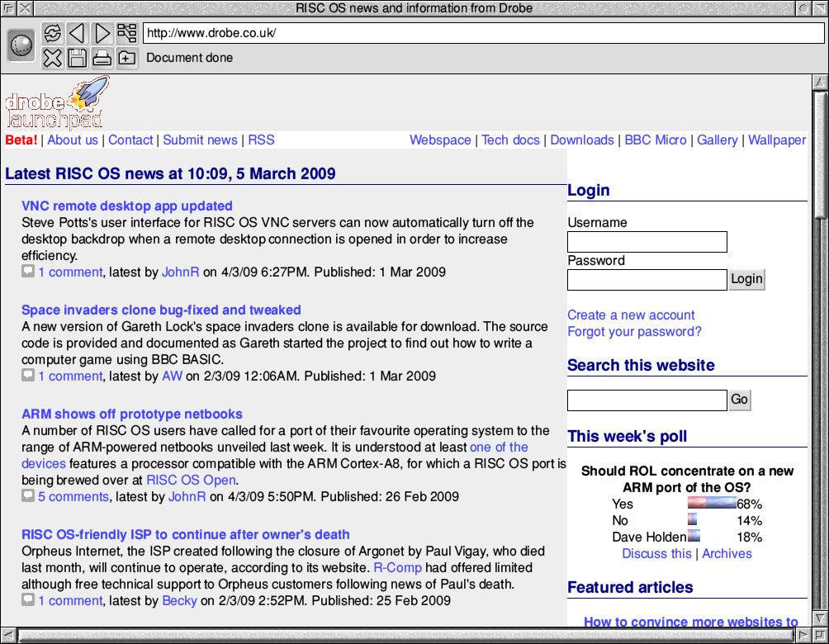Go forward with the right arrow icon
Viewport: 829px width, 644px height.
102,33
